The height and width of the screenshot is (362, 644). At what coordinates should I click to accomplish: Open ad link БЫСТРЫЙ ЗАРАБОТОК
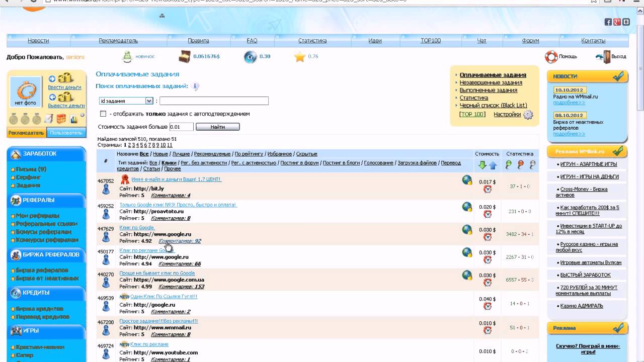pos(586,275)
